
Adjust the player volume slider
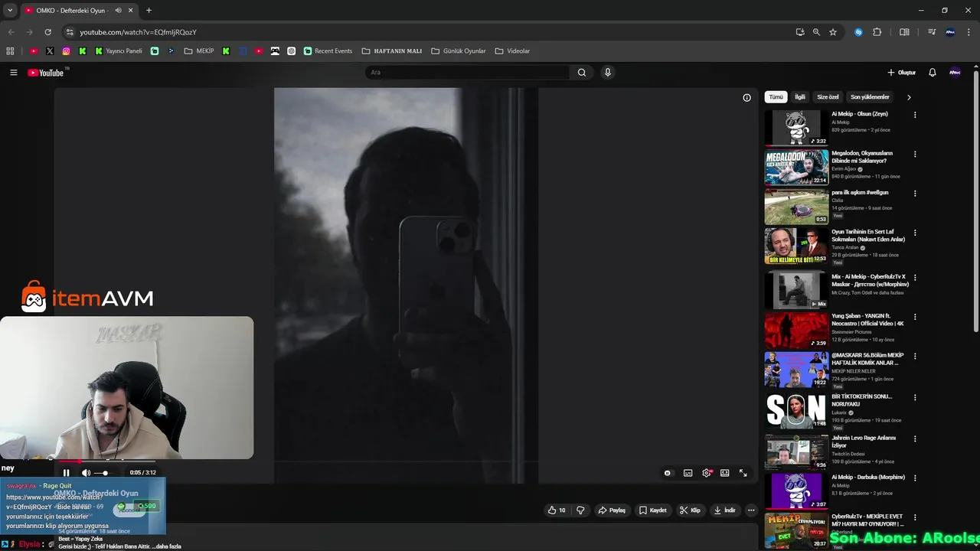coord(103,473)
